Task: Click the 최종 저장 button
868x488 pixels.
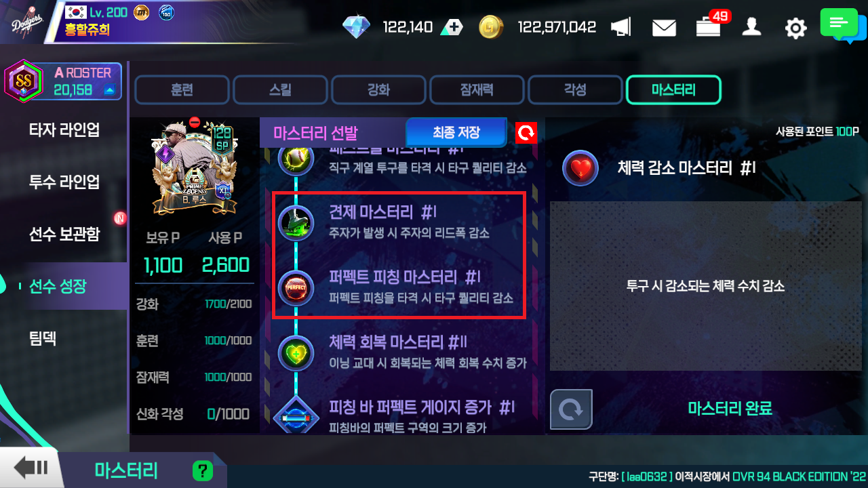Action: pyautogui.click(x=456, y=132)
